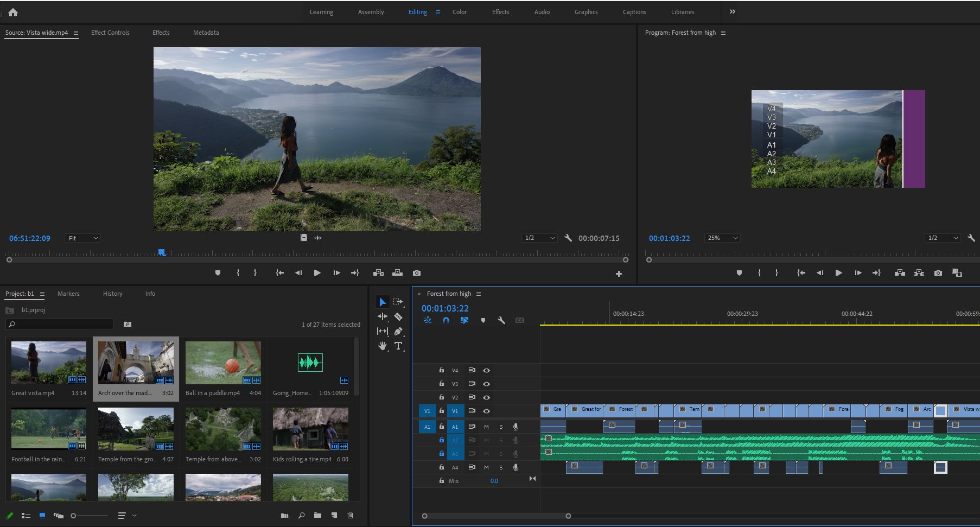Create new bin in Project panel
Viewport: 980px width, 527px height.
(x=317, y=515)
